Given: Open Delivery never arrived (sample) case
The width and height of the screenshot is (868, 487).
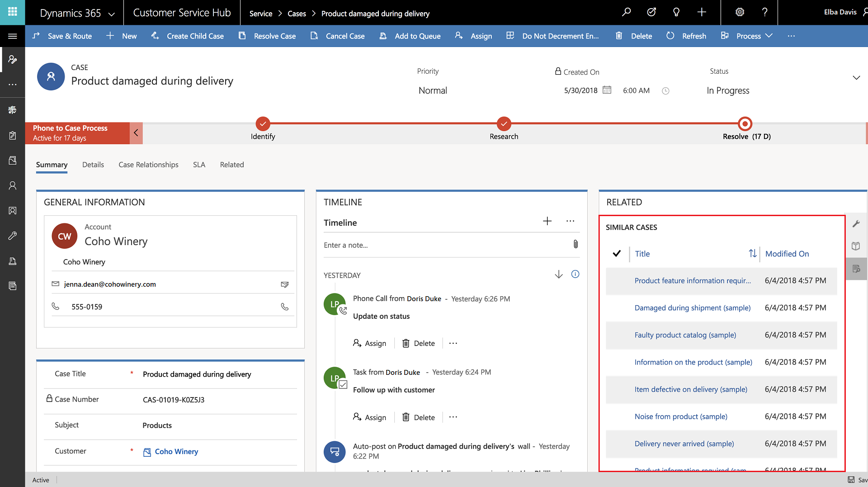Looking at the screenshot, I should [x=684, y=443].
